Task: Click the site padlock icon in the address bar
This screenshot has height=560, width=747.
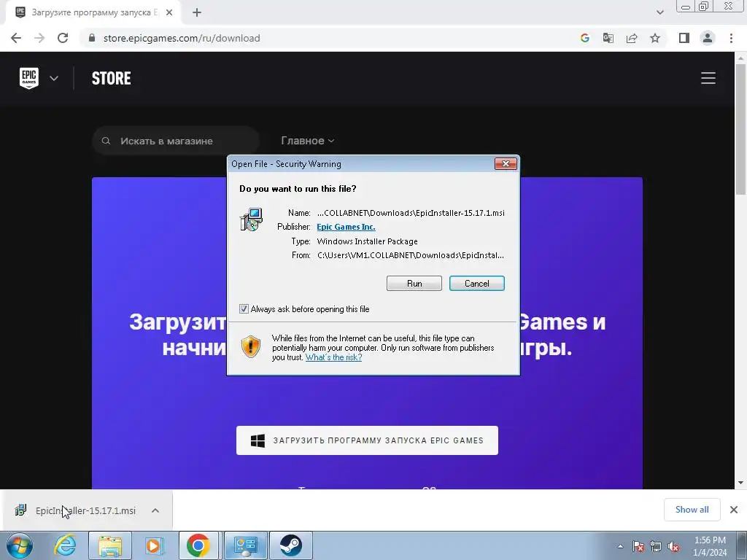Action: click(x=92, y=38)
